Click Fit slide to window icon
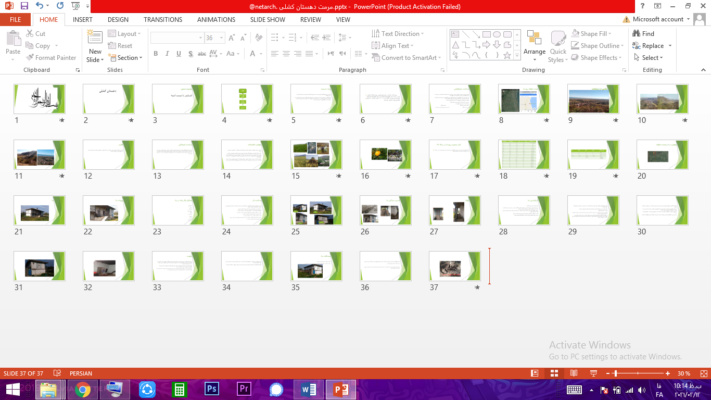 [702, 373]
